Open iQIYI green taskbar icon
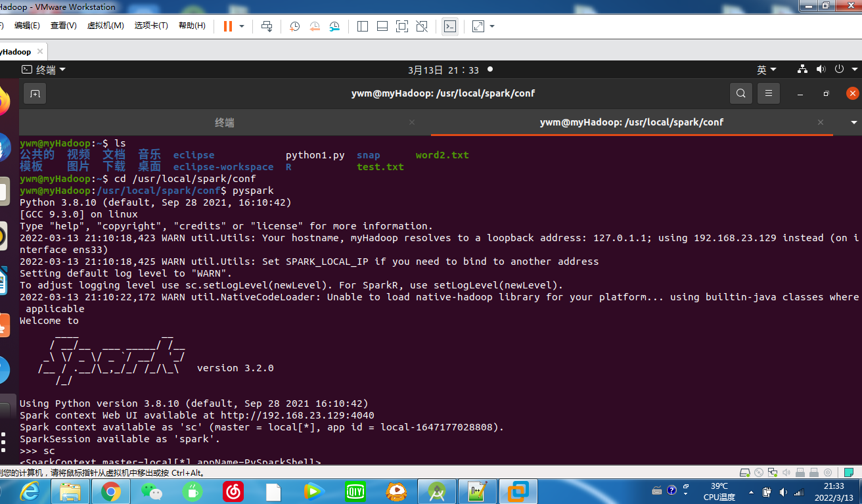The height and width of the screenshot is (504, 862). [355, 491]
